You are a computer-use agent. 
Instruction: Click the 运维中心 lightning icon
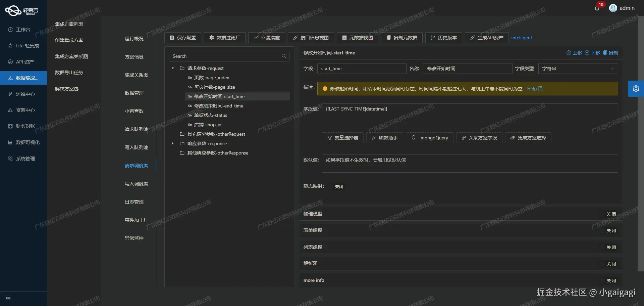point(10,94)
